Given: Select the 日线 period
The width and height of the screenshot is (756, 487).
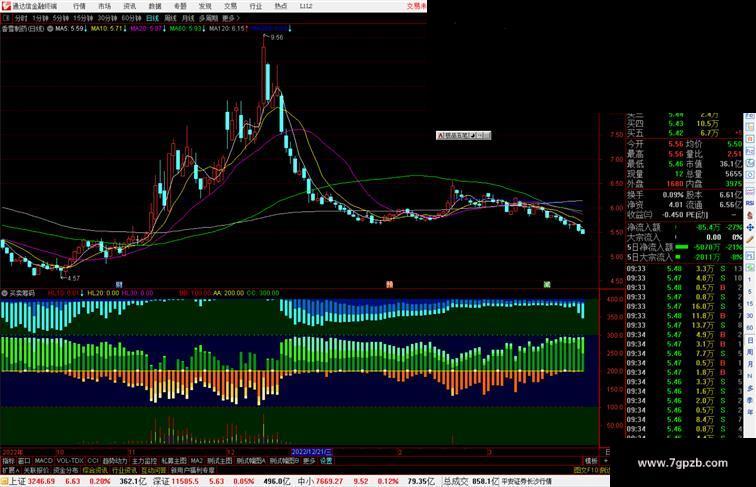Looking at the screenshot, I should click(x=152, y=18).
